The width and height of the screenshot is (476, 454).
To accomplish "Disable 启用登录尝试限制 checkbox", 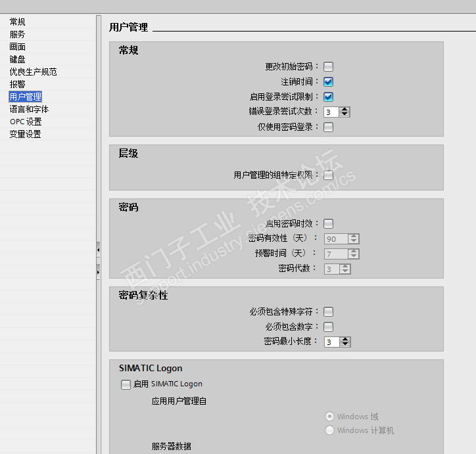I will pos(328,97).
